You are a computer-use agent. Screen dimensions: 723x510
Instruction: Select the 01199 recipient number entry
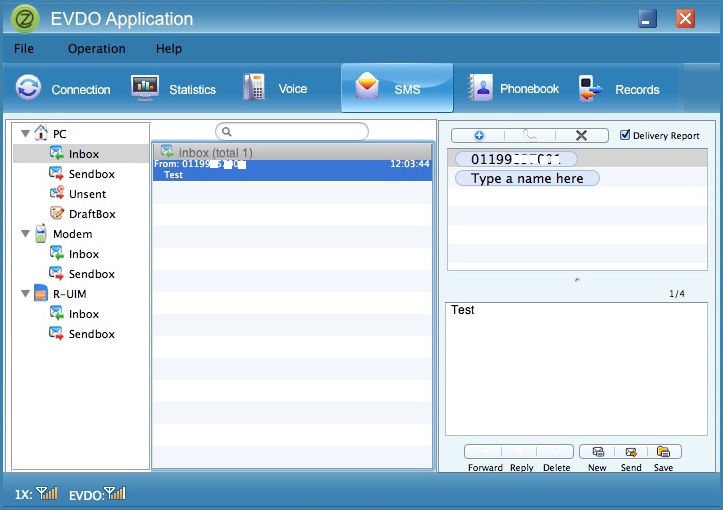pos(516,159)
